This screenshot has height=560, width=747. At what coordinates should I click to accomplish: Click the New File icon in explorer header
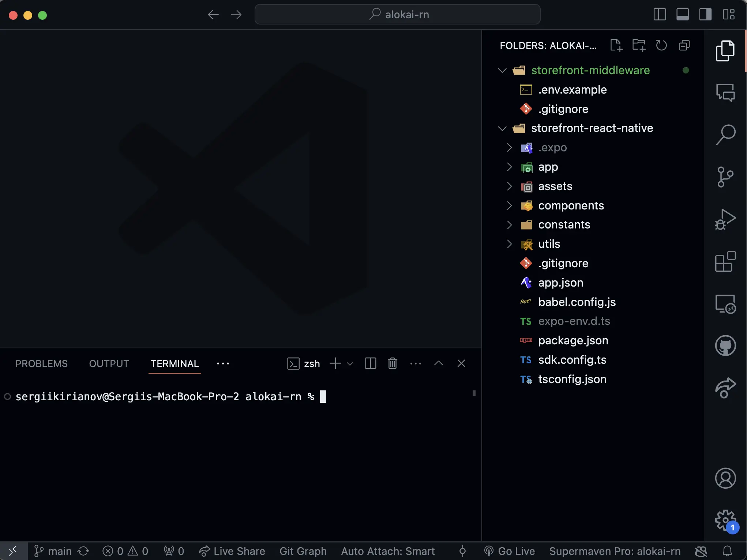(616, 45)
